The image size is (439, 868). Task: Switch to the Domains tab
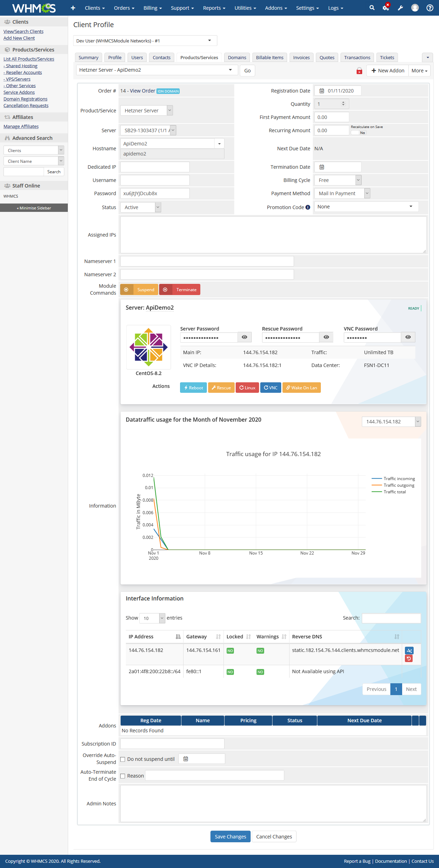[x=237, y=58]
